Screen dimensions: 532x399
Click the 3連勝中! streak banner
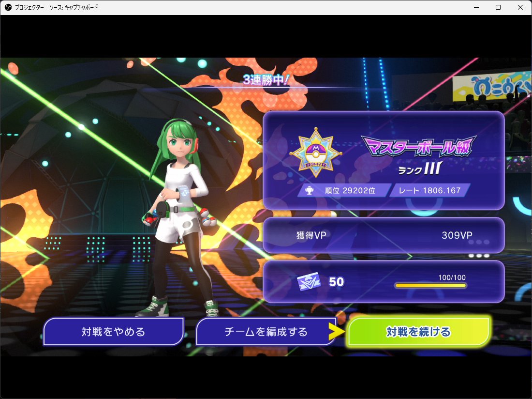point(266,80)
